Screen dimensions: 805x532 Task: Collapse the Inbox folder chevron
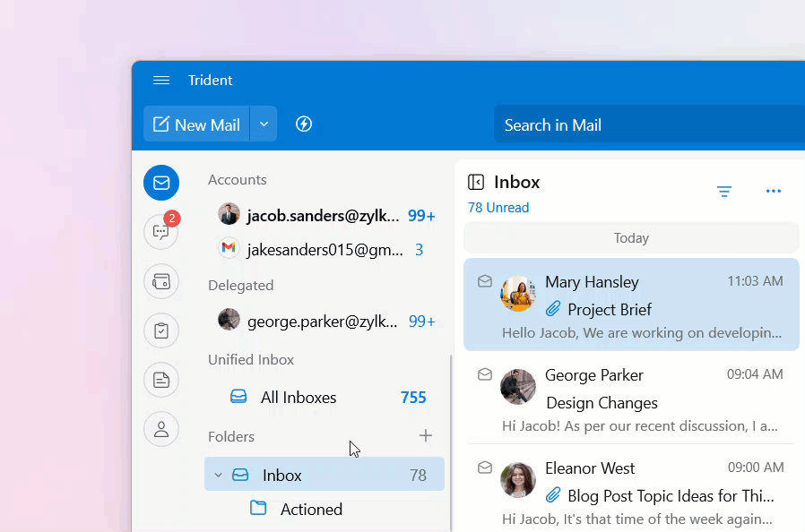(218, 475)
